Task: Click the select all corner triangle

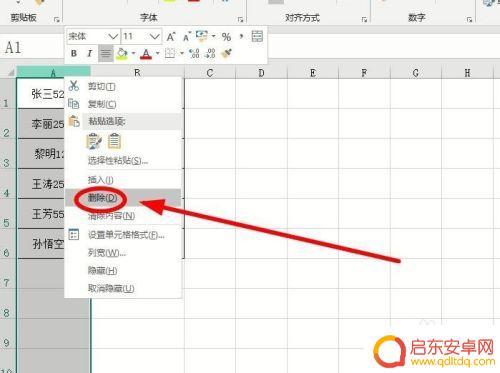Action: click(10, 72)
